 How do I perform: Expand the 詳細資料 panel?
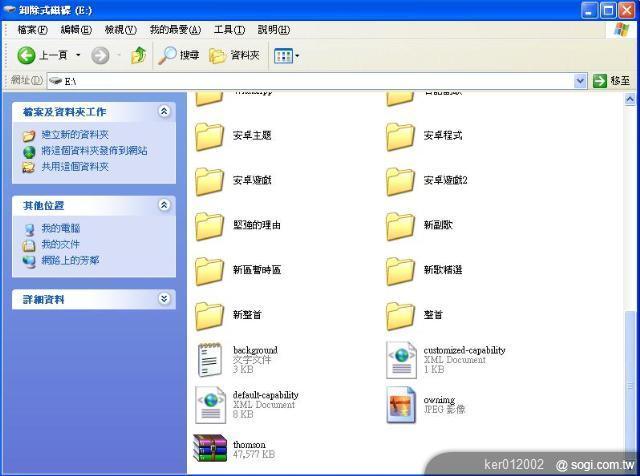(x=164, y=299)
